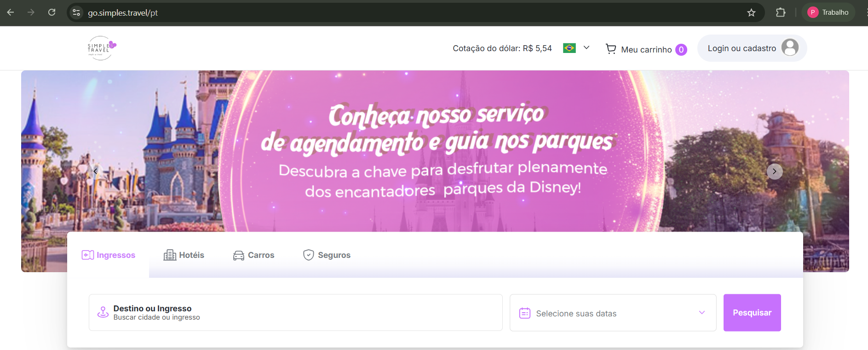The height and width of the screenshot is (350, 868).
Task: Click the destination pin icon
Action: pos(103,312)
